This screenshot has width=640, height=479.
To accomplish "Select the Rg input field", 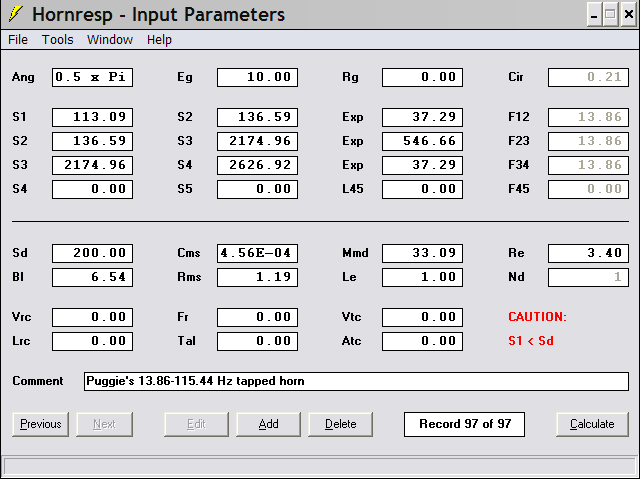I will pyautogui.click(x=422, y=78).
